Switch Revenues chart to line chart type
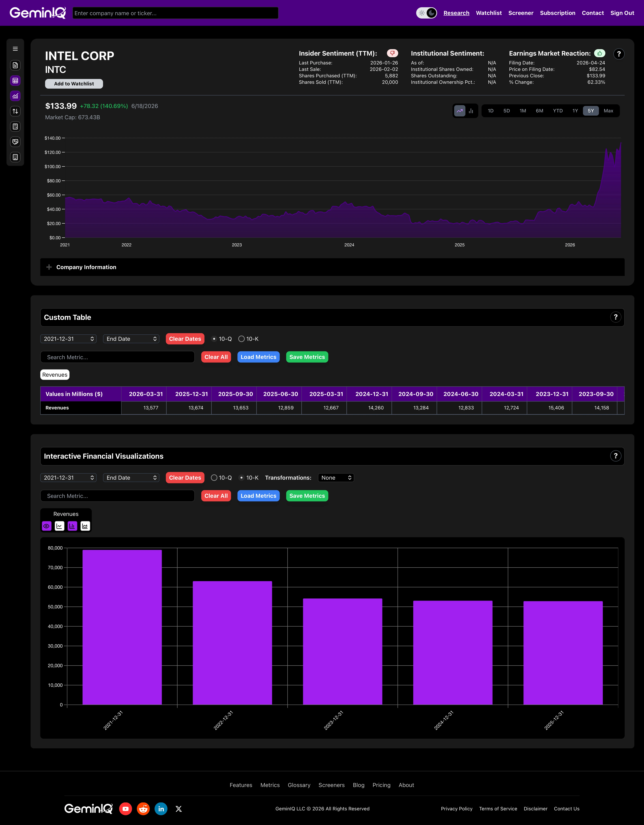This screenshot has width=644, height=825. click(59, 526)
